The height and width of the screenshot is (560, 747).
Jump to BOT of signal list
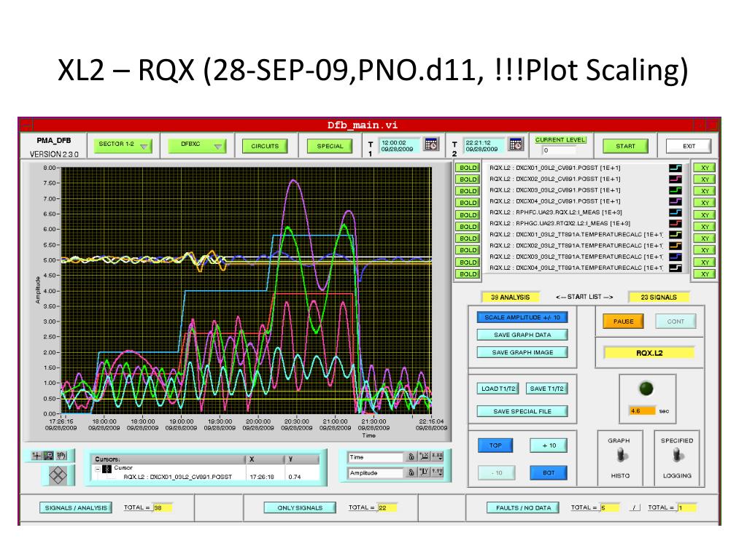(x=549, y=472)
